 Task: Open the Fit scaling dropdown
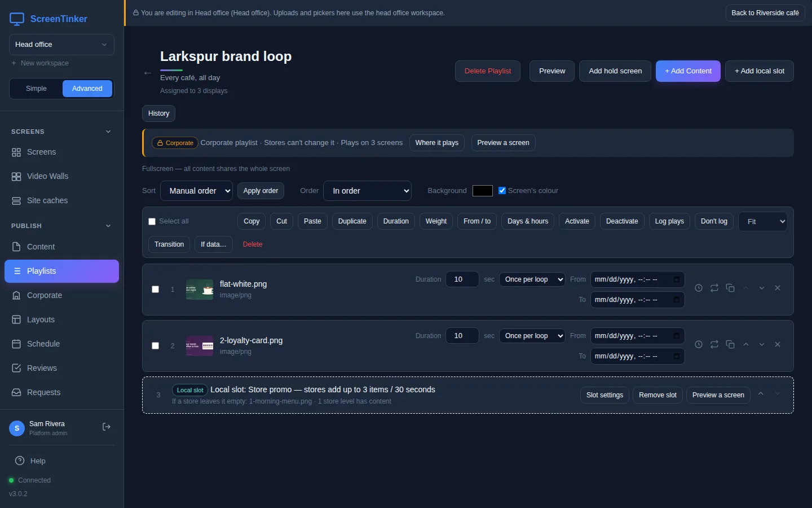[762, 221]
